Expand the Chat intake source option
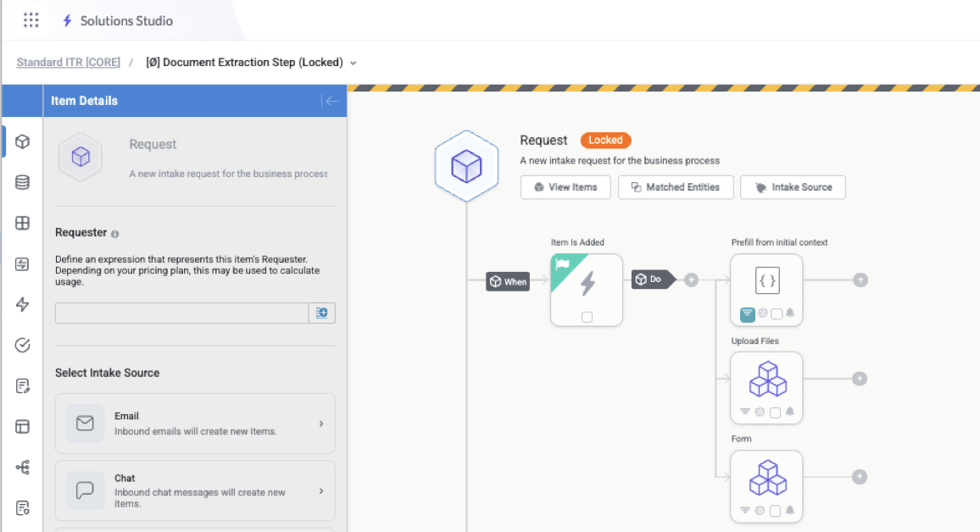 (320, 490)
